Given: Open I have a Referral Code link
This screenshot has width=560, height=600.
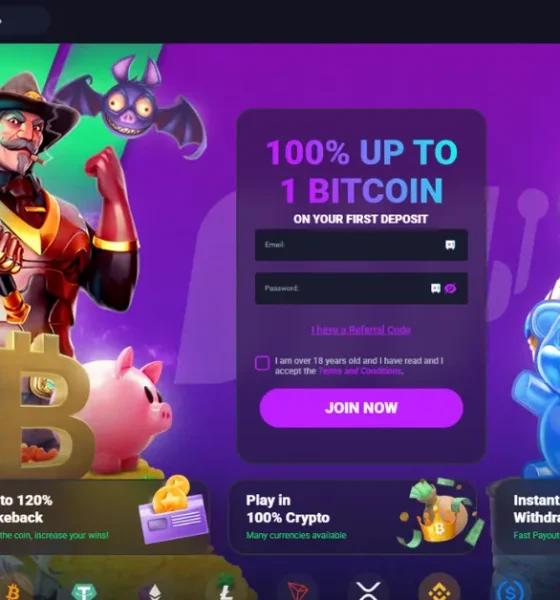Looking at the screenshot, I should click(x=361, y=330).
